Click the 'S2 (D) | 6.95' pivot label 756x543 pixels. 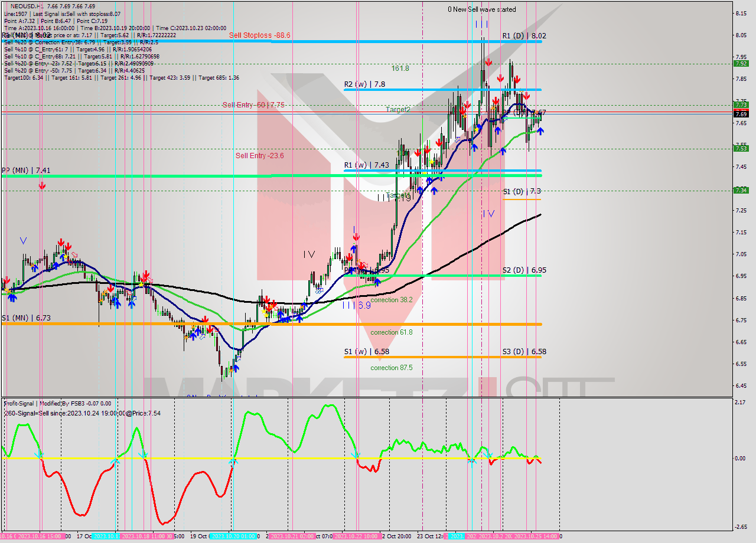coord(524,270)
